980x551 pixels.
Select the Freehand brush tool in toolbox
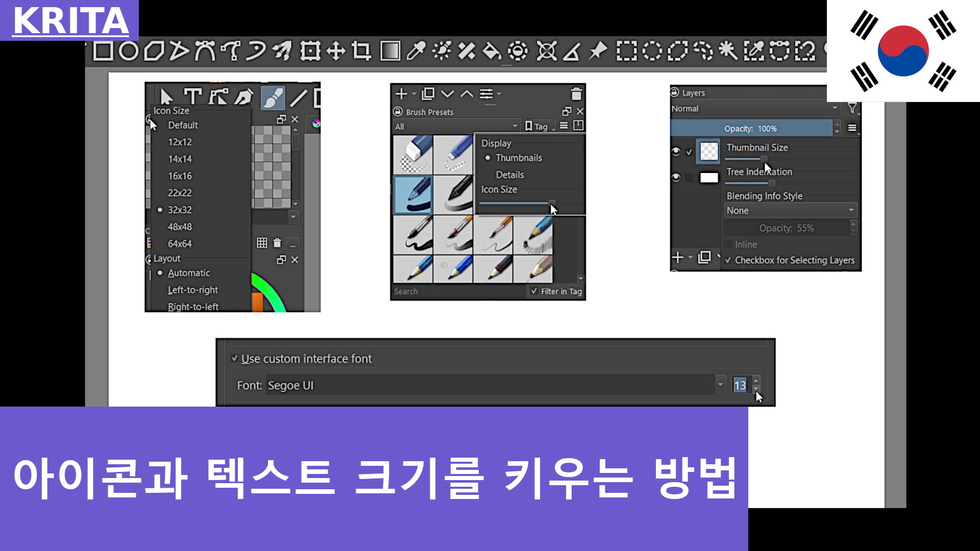coord(273,97)
